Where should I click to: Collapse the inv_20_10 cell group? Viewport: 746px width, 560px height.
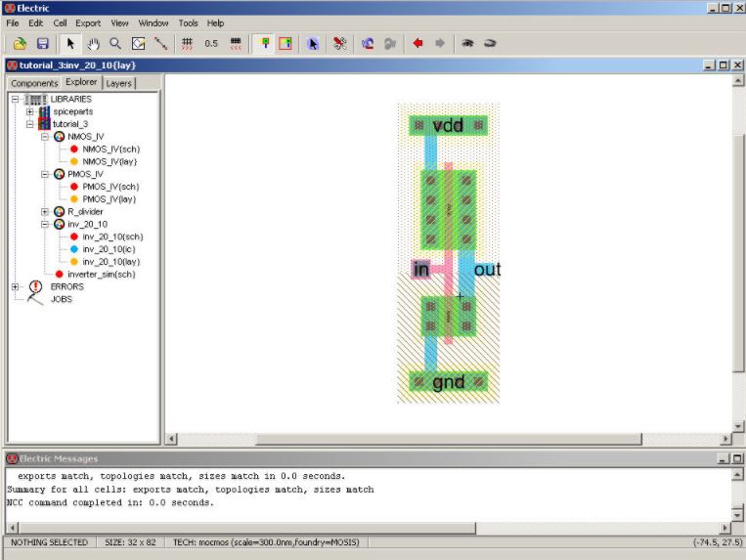(x=45, y=224)
